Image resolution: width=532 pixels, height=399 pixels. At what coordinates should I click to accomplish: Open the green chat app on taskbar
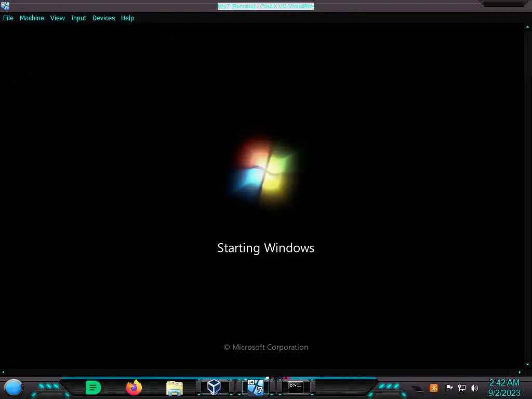pos(94,388)
